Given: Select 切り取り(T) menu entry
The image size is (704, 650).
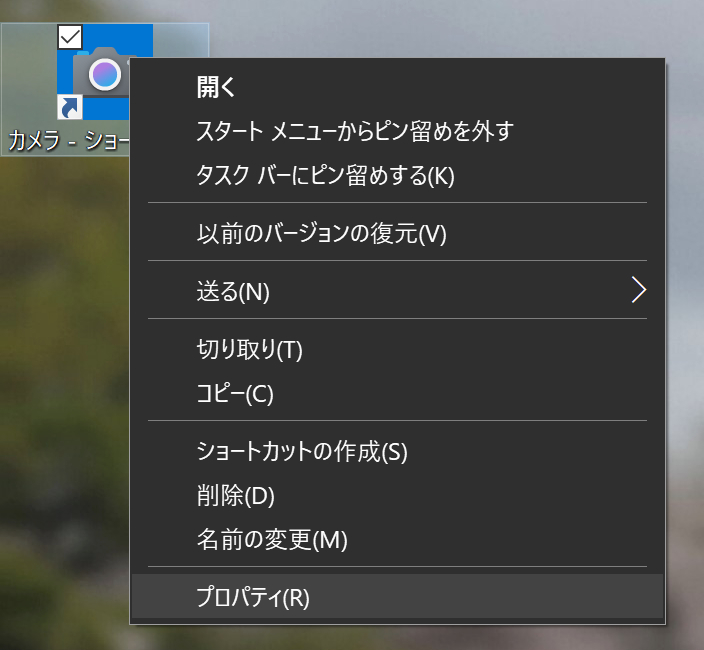Looking at the screenshot, I should pyautogui.click(x=397, y=349).
